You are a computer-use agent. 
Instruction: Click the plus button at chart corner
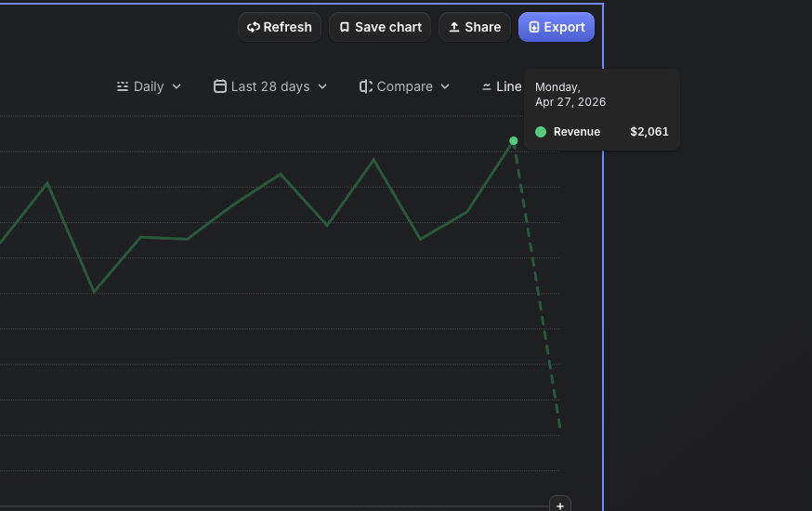[560, 504]
